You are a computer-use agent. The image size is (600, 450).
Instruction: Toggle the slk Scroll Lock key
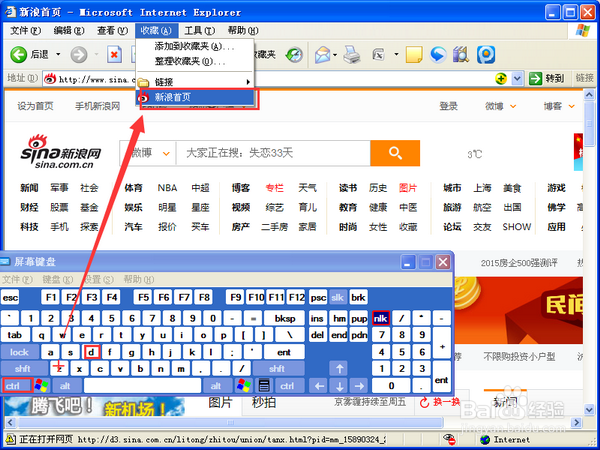338,298
